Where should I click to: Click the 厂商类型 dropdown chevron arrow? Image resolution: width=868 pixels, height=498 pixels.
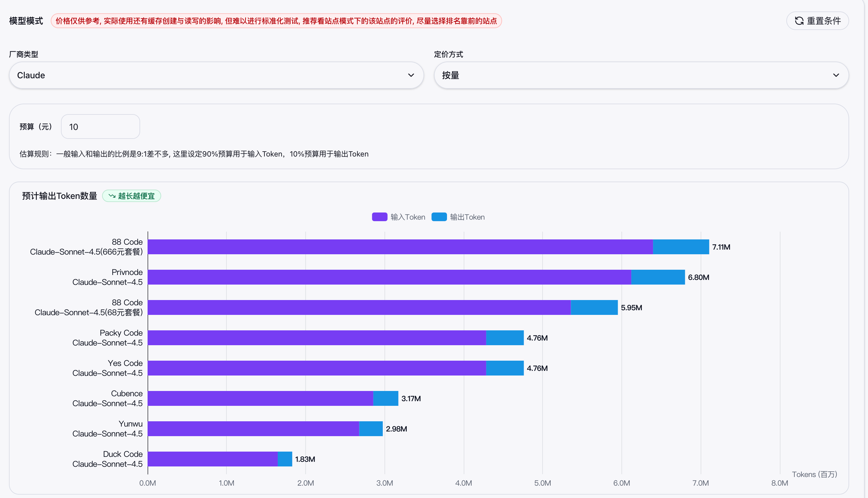point(411,75)
